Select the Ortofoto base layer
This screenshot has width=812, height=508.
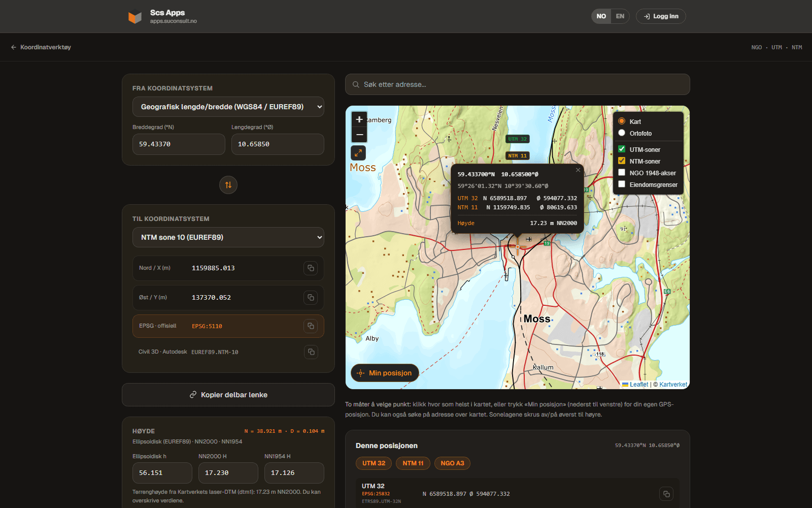tap(622, 133)
